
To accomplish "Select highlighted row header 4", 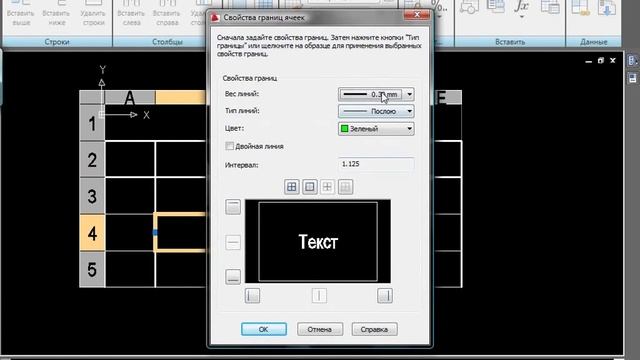I will coord(92,233).
